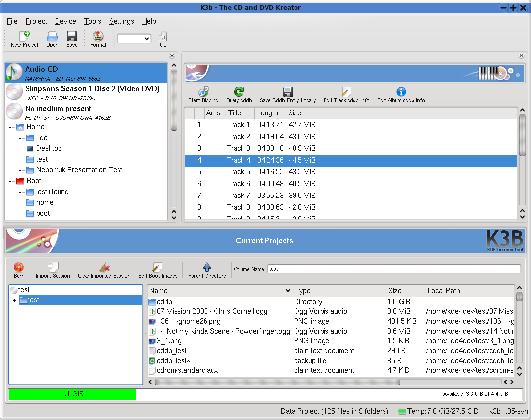531x420 pixels.
Task: Close the left folder panel
Action: [x=172, y=56]
